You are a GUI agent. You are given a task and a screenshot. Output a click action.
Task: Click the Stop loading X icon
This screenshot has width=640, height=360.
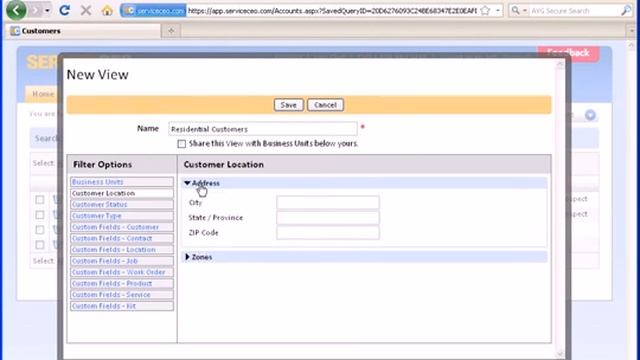pyautogui.click(x=86, y=10)
